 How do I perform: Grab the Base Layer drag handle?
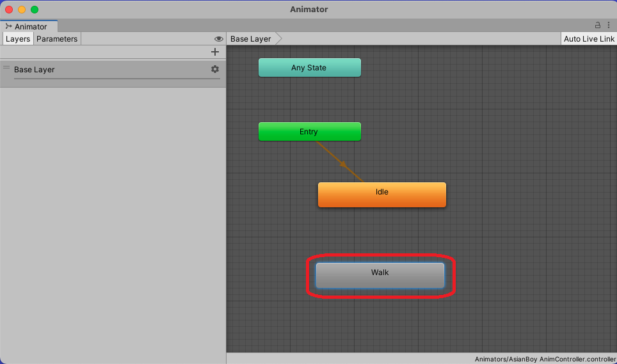point(6,68)
